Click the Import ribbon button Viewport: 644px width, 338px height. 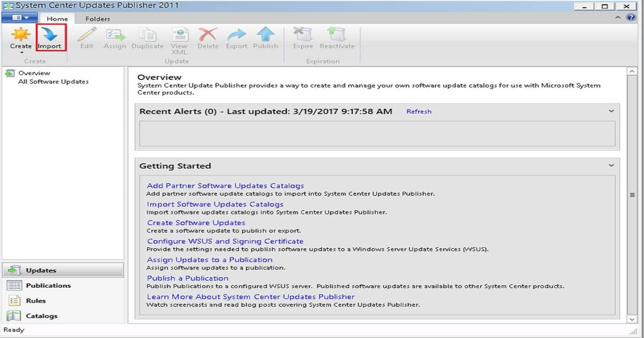[x=49, y=38]
